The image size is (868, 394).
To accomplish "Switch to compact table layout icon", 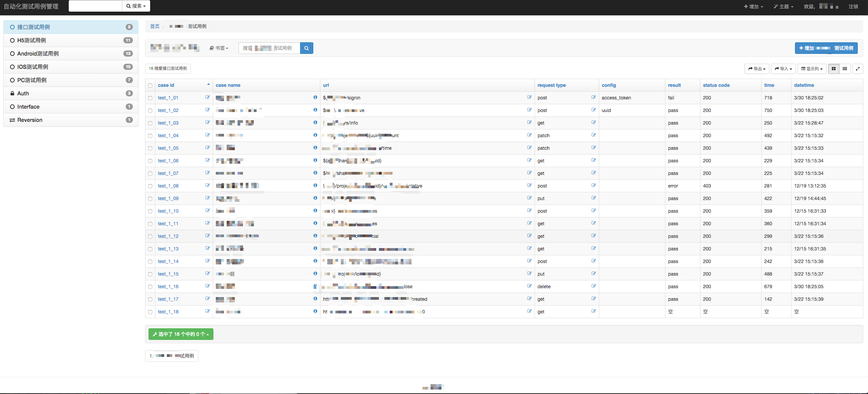I will [845, 69].
